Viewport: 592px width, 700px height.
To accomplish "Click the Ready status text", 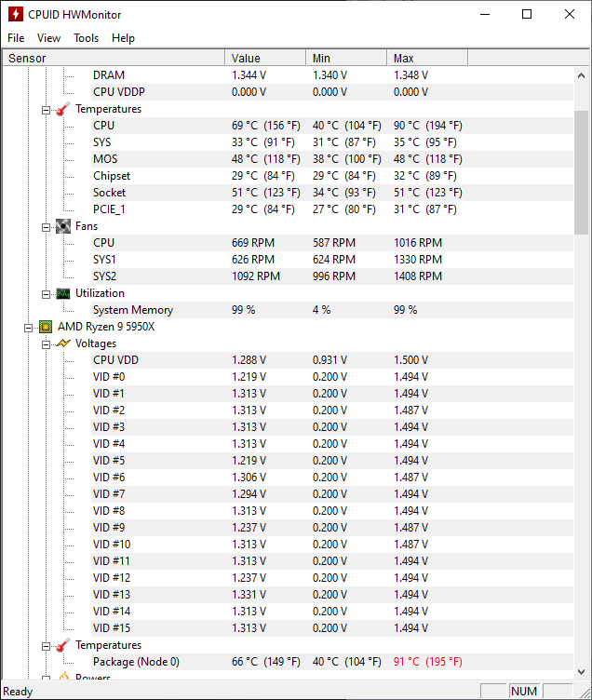I will (18, 692).
